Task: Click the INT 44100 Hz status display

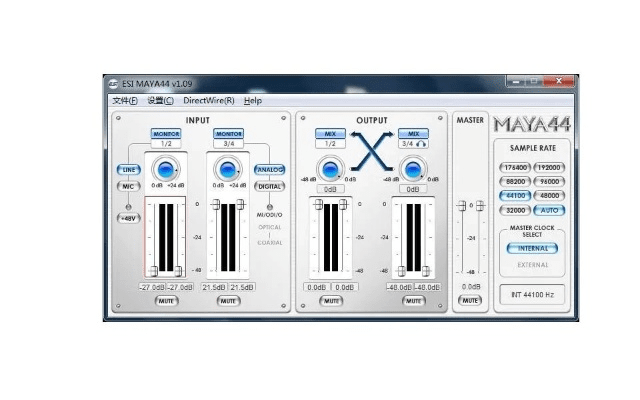Action: 533,295
